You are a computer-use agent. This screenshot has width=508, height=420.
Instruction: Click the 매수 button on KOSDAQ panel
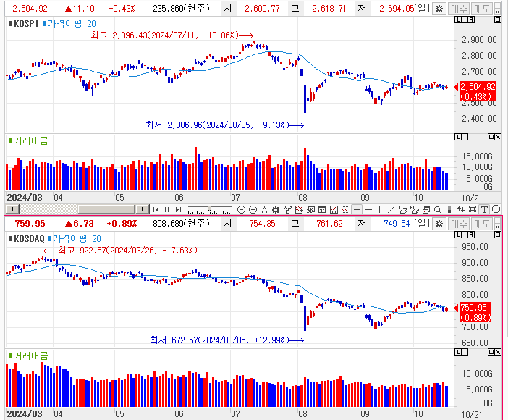459,224
